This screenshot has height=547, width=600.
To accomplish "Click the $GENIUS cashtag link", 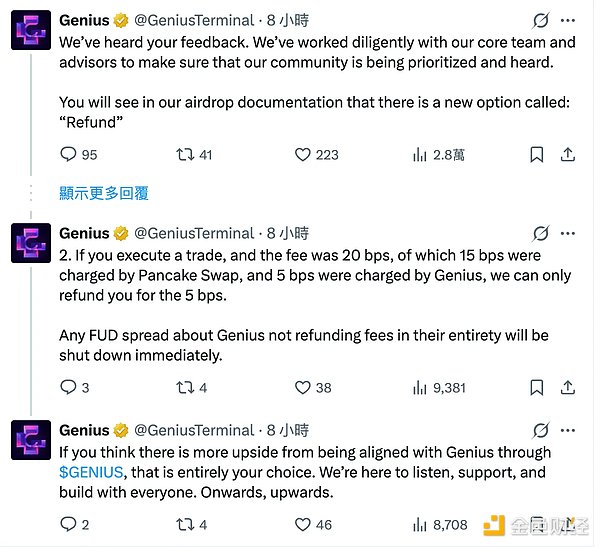I will 91,472.
